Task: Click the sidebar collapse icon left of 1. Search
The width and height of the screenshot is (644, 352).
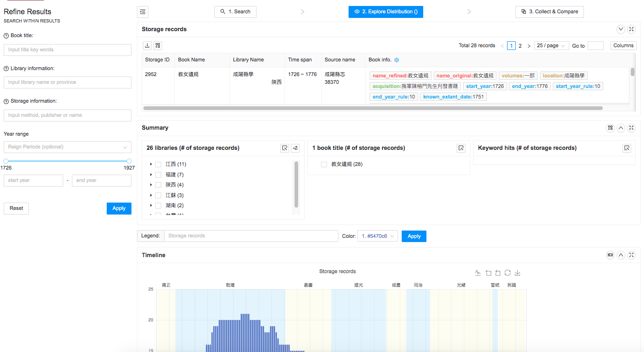Action: (142, 12)
